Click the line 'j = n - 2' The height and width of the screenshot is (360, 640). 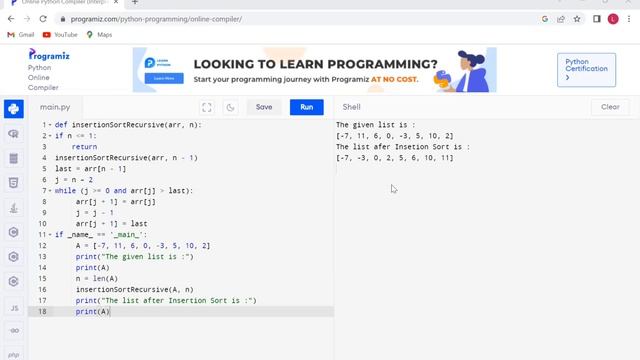[74, 180]
